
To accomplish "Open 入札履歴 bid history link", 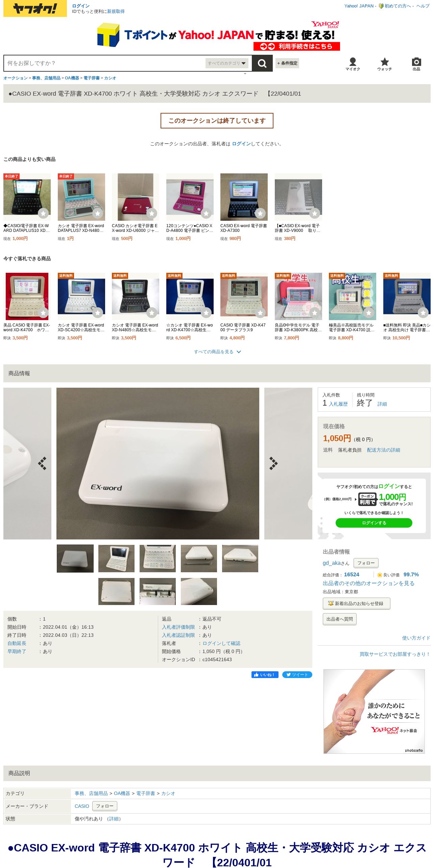I will 338,404.
